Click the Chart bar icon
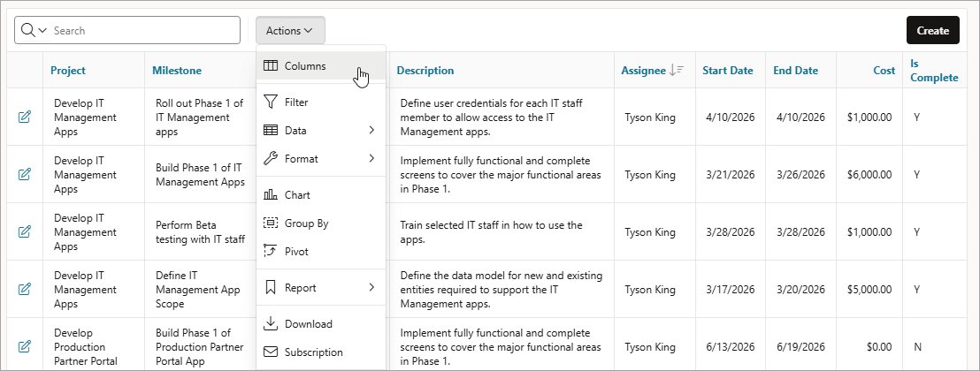The height and width of the screenshot is (371, 980). click(270, 195)
